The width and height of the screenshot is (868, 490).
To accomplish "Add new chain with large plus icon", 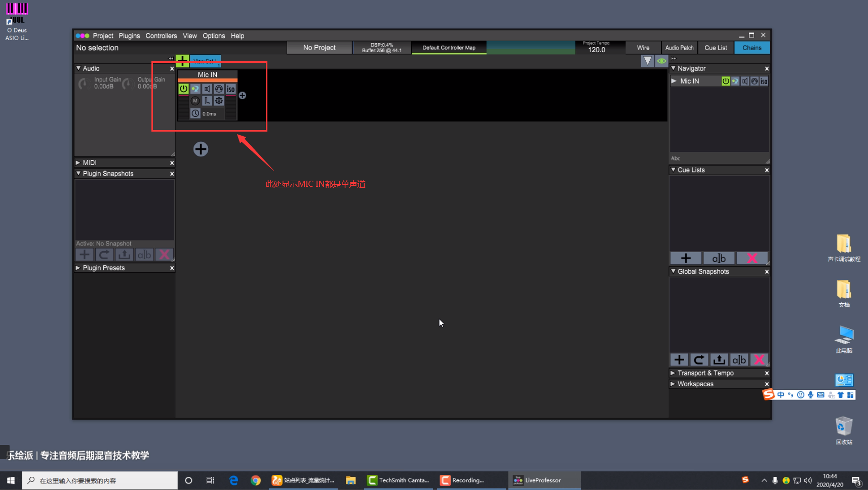I will click(x=201, y=149).
